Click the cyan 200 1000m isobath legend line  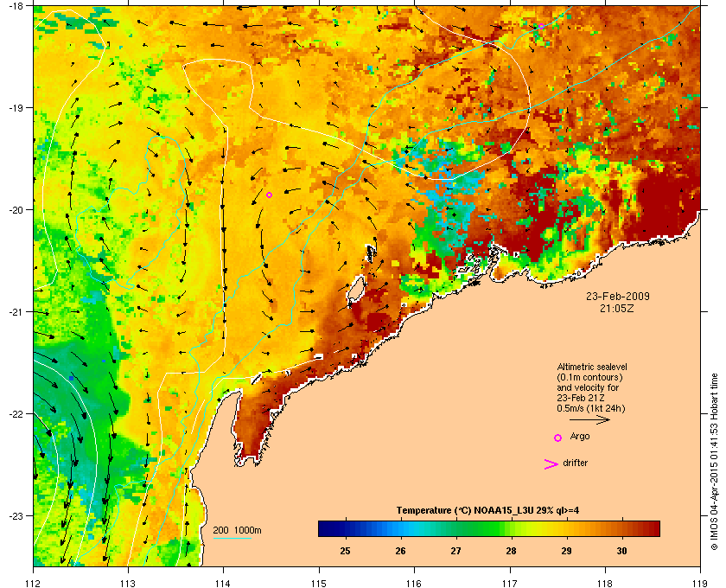pos(232,539)
